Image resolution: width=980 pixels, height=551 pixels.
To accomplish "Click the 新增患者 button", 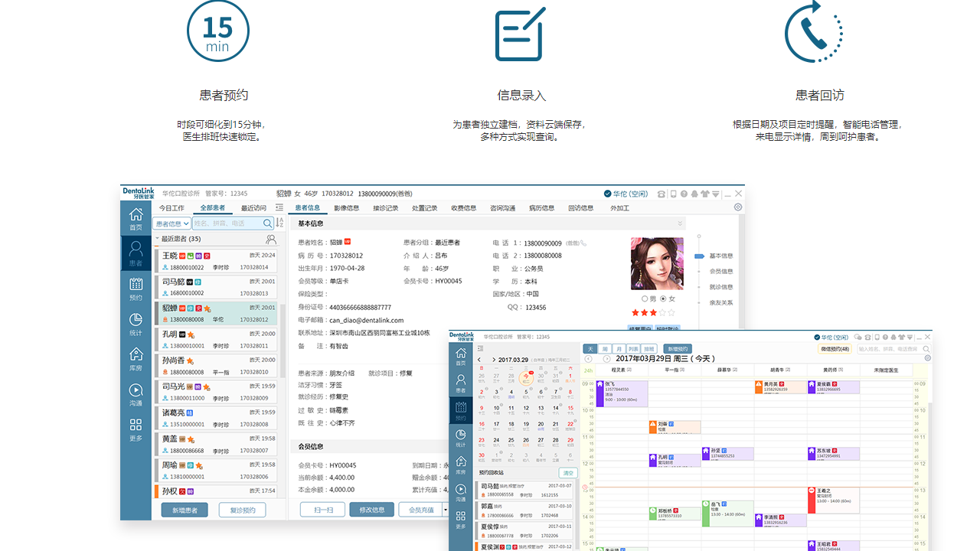I will (184, 509).
